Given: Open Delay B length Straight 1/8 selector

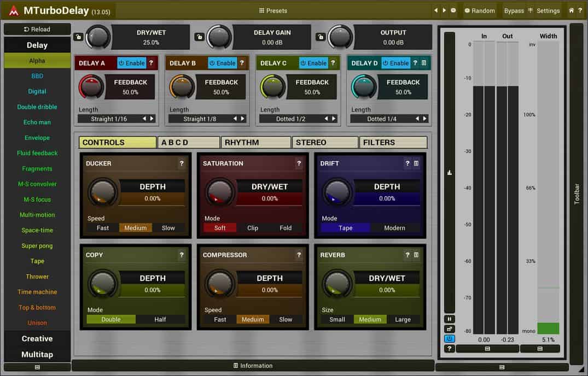Looking at the screenshot, I should pyautogui.click(x=200, y=119).
